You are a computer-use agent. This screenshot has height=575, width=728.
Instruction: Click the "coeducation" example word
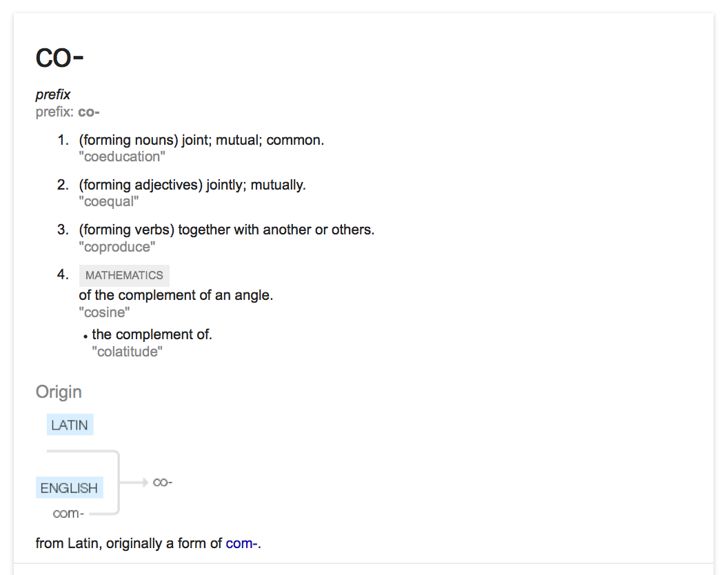[122, 157]
